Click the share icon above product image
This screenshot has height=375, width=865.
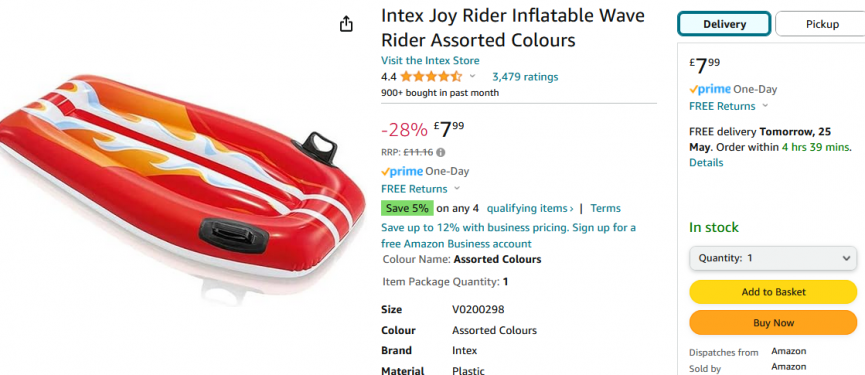coord(346,24)
